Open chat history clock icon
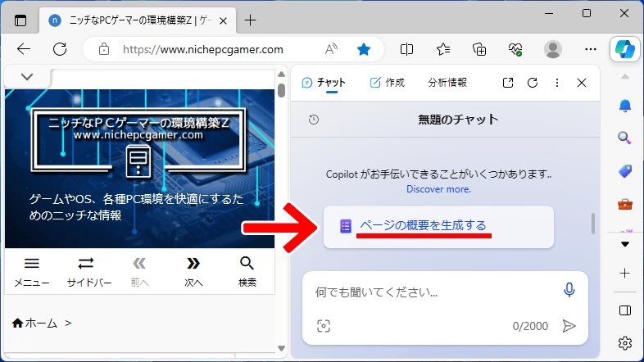The width and height of the screenshot is (644, 362). pyautogui.click(x=314, y=120)
